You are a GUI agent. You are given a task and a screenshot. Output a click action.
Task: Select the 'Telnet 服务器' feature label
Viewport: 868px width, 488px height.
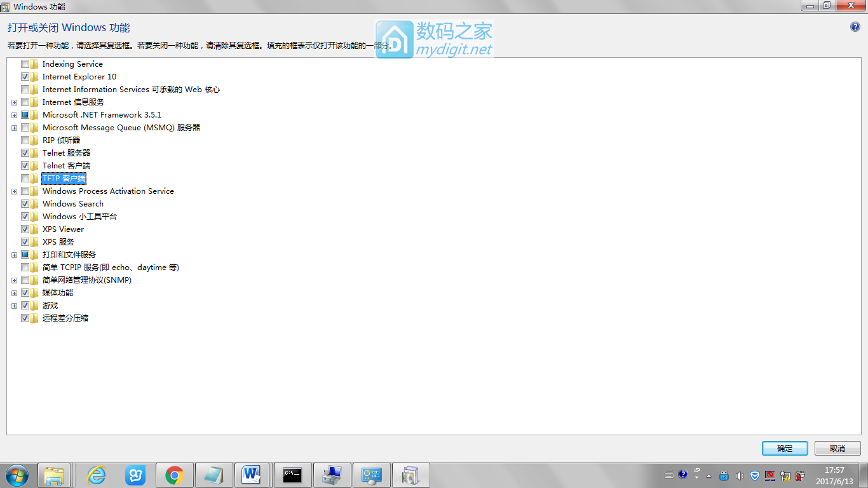point(66,153)
